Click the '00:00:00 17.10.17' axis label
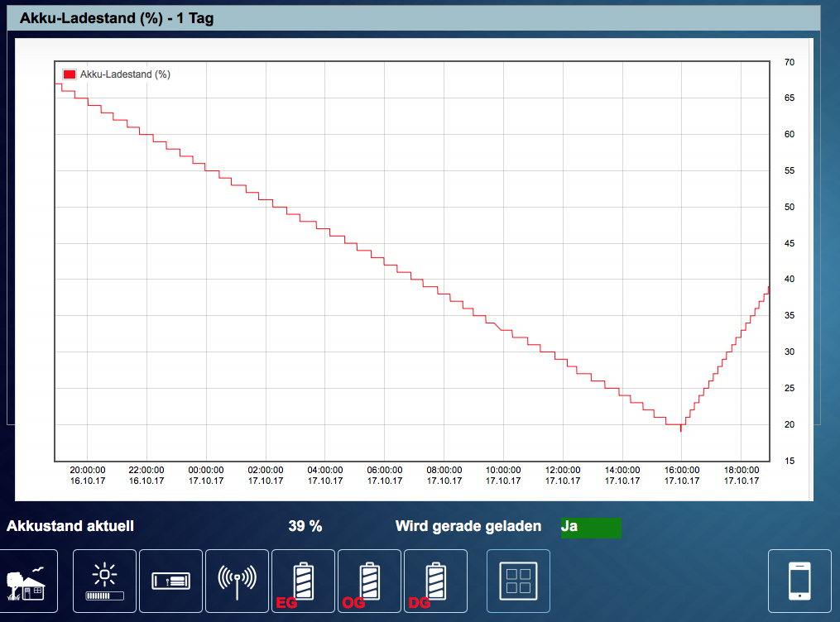This screenshot has width=840, height=622. [x=206, y=476]
